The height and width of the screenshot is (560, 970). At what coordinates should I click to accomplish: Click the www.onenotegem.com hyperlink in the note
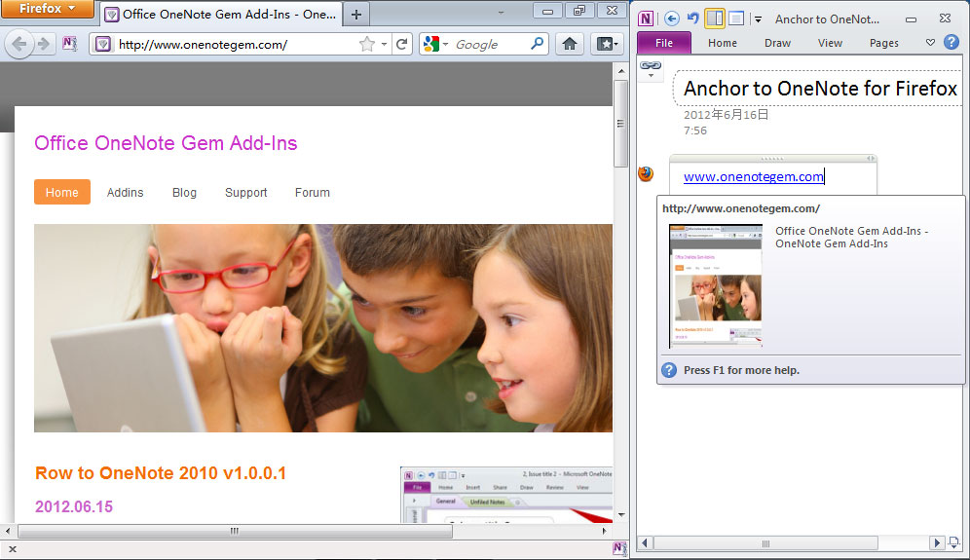tap(754, 176)
